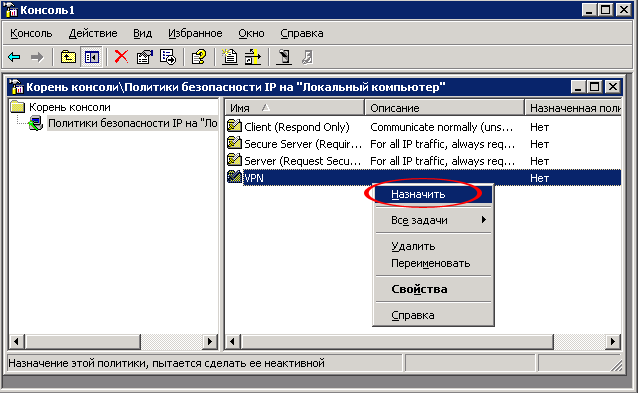This screenshot has height=393, width=638.
Task: Select the Secure Server (Requir… row name
Action: pyautogui.click(x=303, y=144)
